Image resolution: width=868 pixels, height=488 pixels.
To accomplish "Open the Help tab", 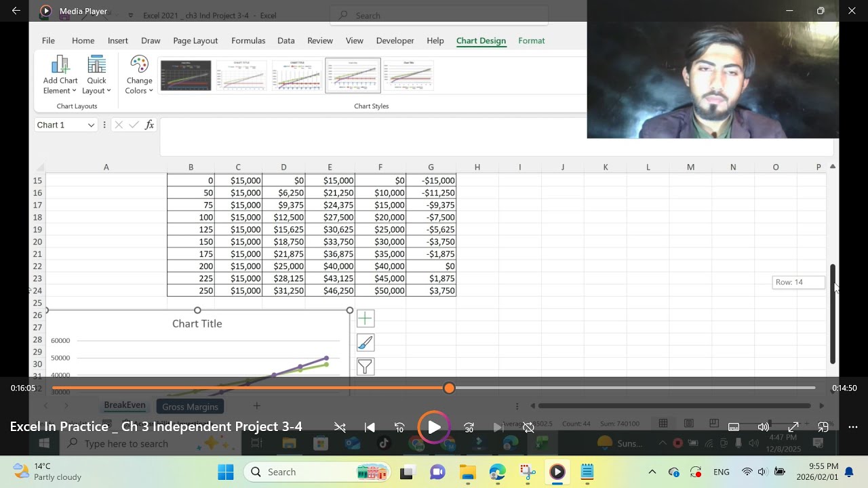I will click(x=435, y=41).
